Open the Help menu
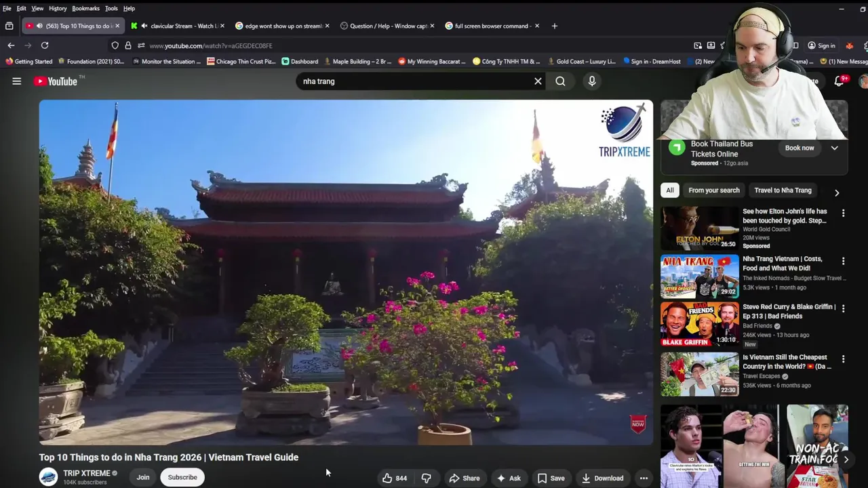This screenshot has height=488, width=868. point(129,8)
